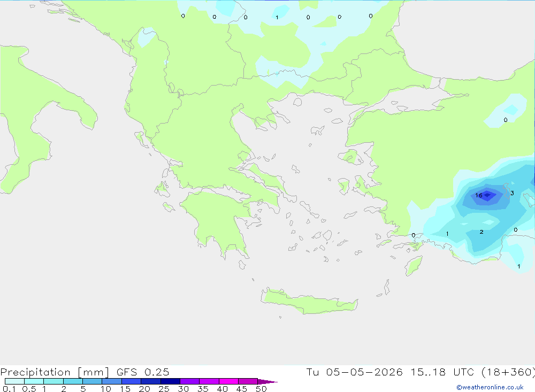Pick the 15–20 mm blue legend swatch
Image resolution: width=535 pixels, height=392 pixels.
coord(131,381)
